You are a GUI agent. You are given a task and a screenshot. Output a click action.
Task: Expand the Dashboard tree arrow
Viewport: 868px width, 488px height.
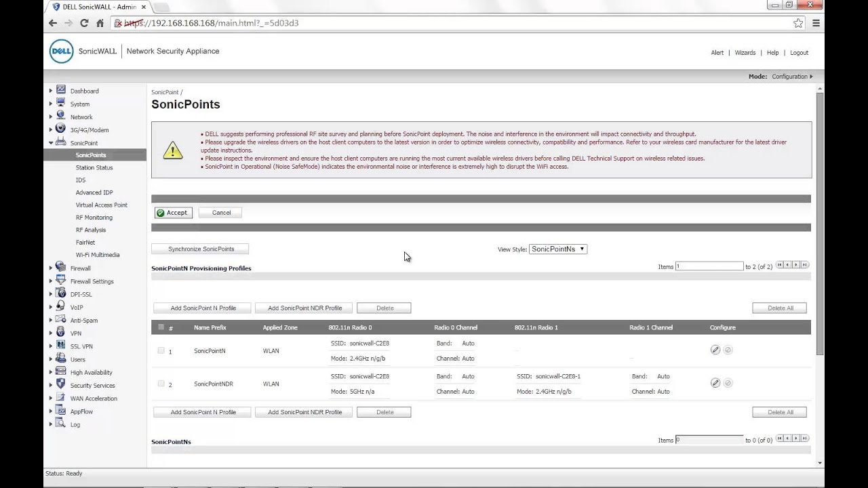pyautogui.click(x=51, y=91)
